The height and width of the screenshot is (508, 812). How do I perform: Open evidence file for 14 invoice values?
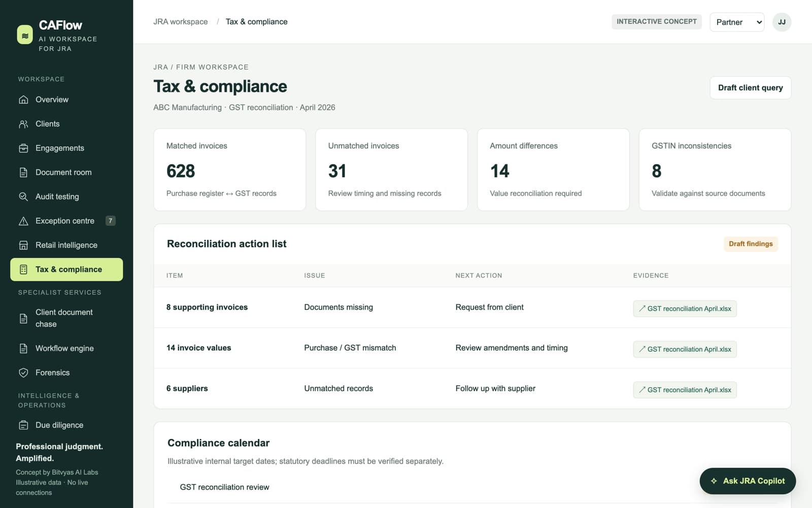pyautogui.click(x=685, y=349)
